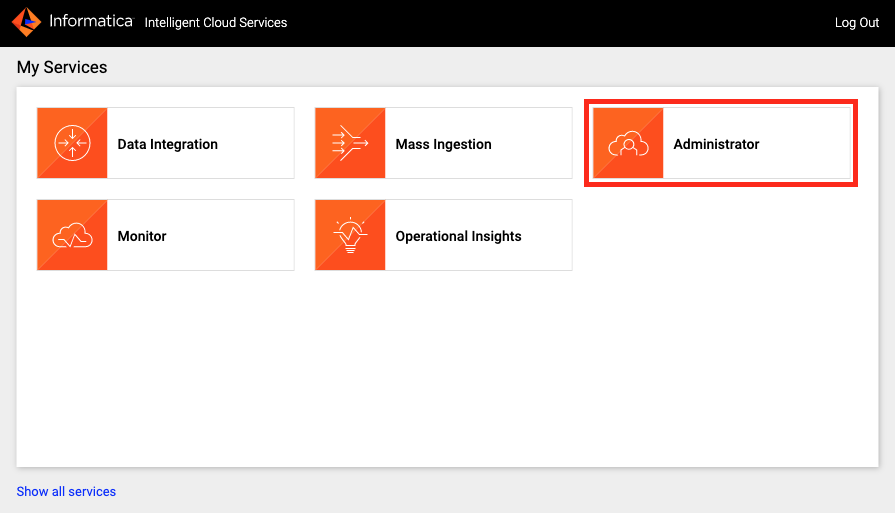
Task: Click the Informatica wordmark in header
Action: (x=90, y=22)
